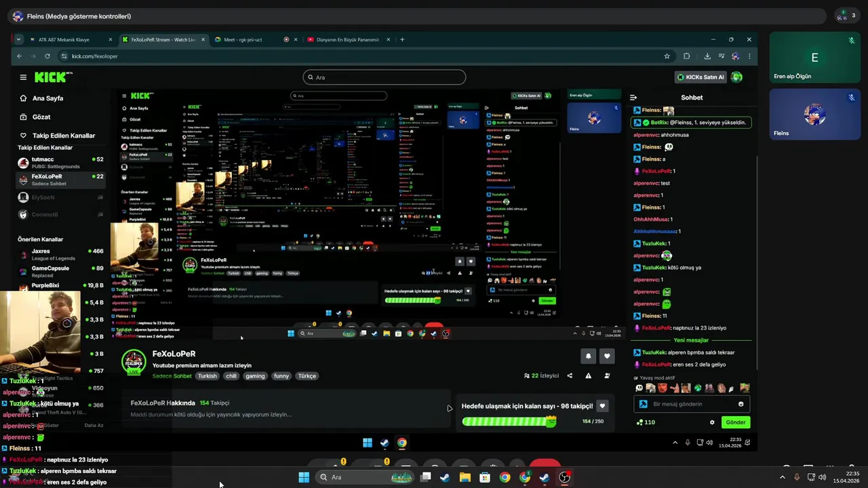Open browser extensions puzzle icon
This screenshot has height=488, width=868.
click(686, 56)
